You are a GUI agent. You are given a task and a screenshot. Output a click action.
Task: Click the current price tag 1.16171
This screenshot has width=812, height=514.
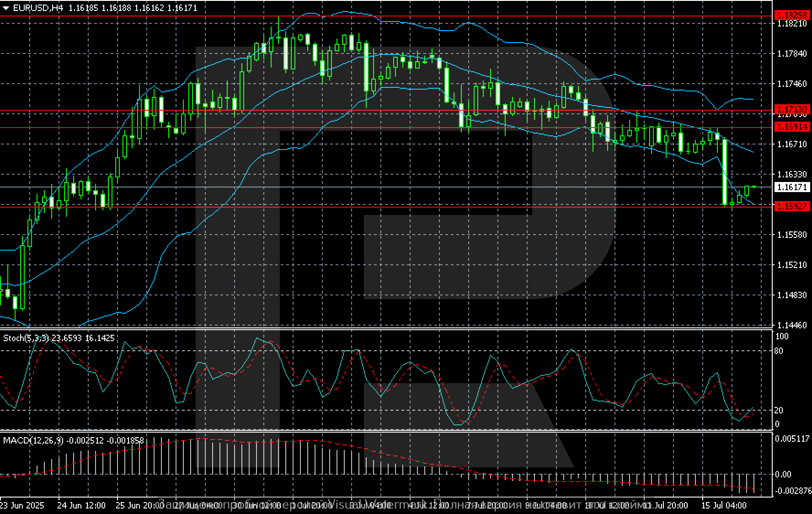[x=792, y=187]
